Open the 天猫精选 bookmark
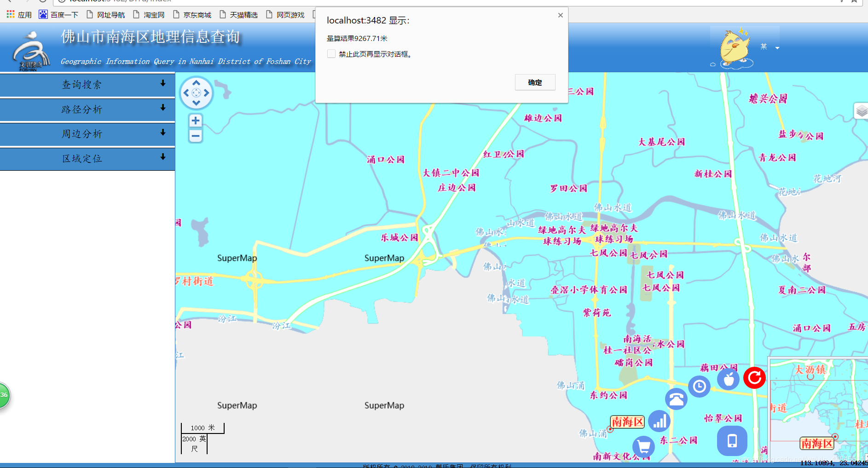The width and height of the screenshot is (868, 468). point(238,15)
